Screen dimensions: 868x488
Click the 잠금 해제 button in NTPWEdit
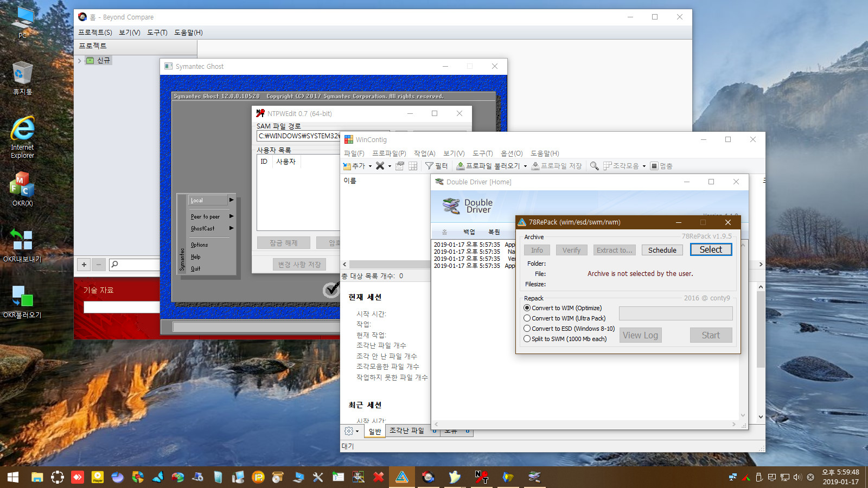[283, 243]
